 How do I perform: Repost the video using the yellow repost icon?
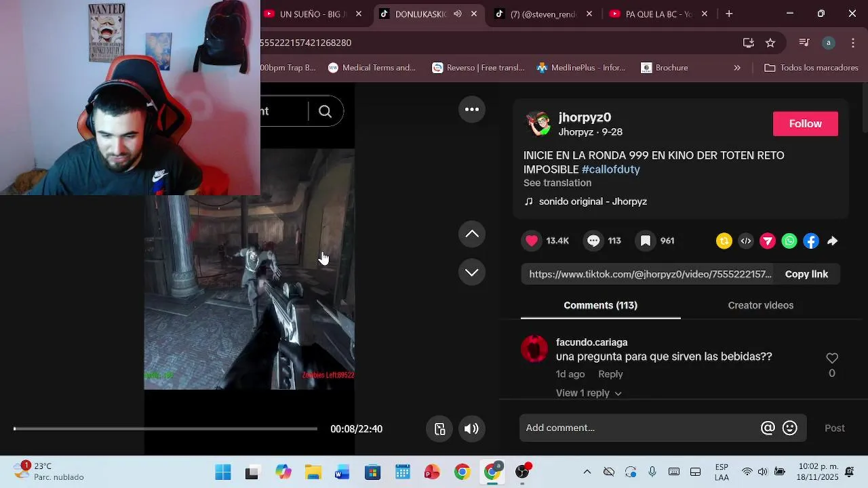(x=724, y=241)
